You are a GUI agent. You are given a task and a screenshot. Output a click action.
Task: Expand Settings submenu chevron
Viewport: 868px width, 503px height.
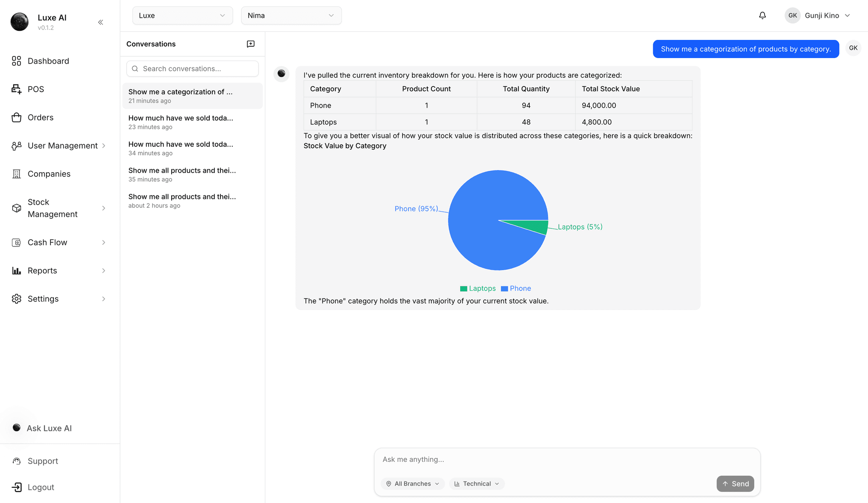coord(104,299)
